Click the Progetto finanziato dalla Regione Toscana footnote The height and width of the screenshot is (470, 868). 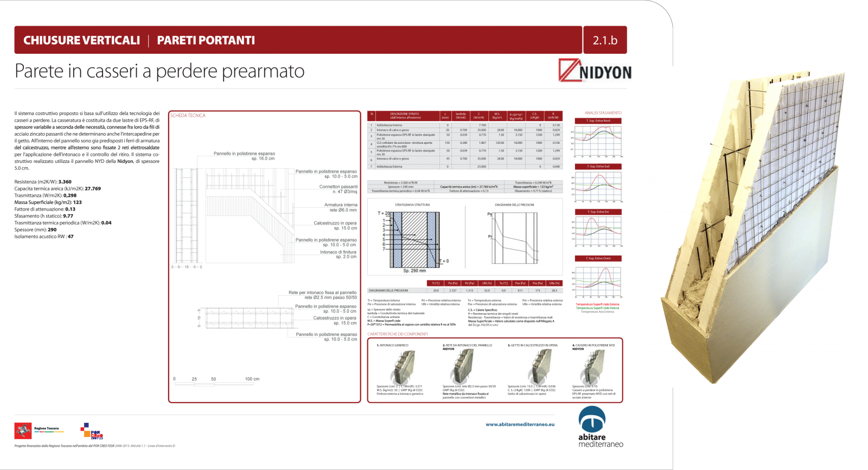95,446
